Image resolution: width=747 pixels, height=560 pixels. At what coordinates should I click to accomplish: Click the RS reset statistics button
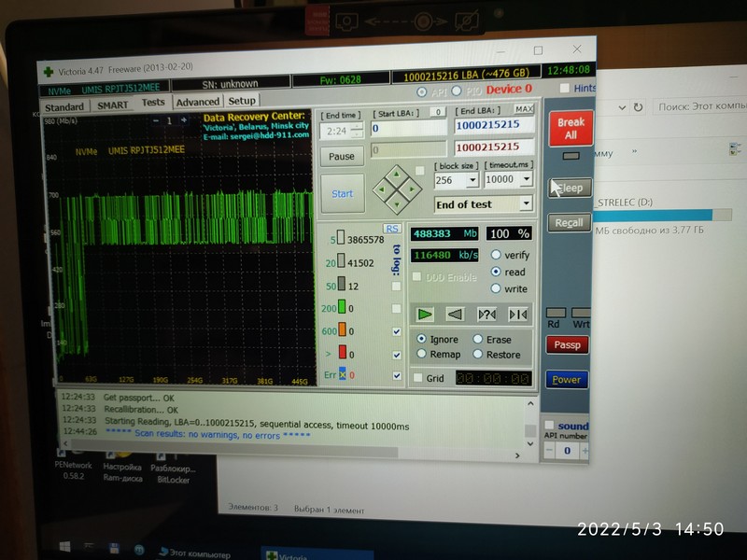point(392,229)
